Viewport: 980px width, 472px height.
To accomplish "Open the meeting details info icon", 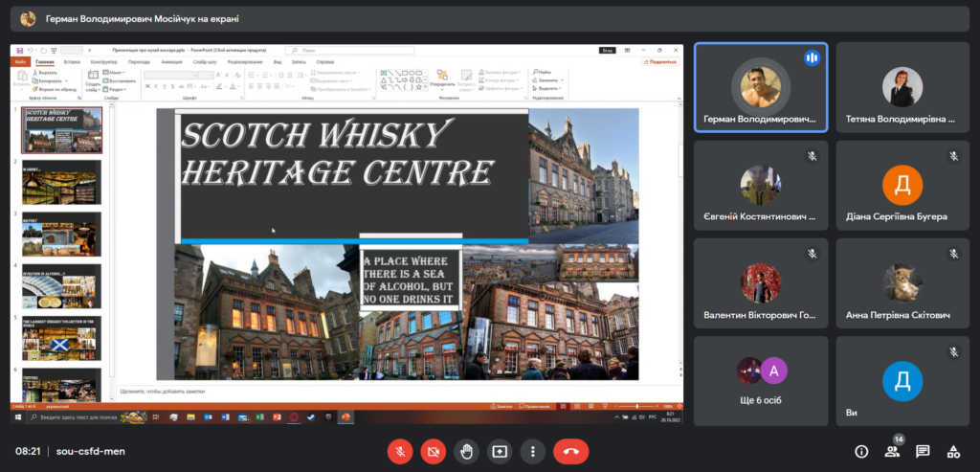I will click(x=861, y=451).
